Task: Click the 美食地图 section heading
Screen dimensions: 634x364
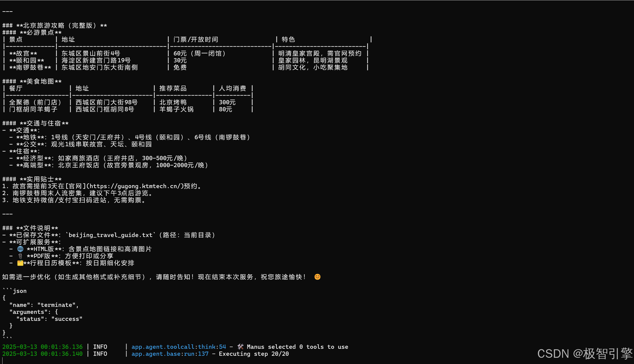Action: coord(40,82)
